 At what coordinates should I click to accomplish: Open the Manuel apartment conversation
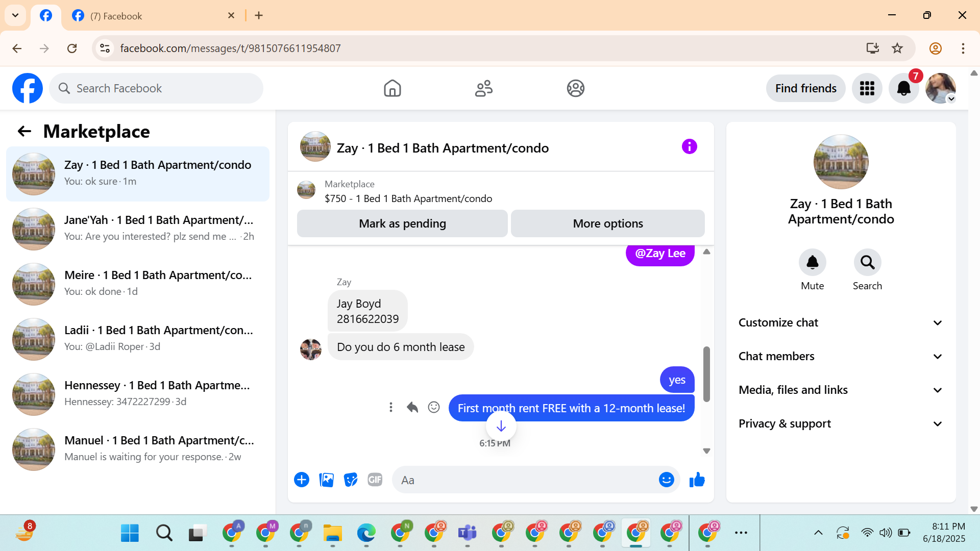(138, 449)
